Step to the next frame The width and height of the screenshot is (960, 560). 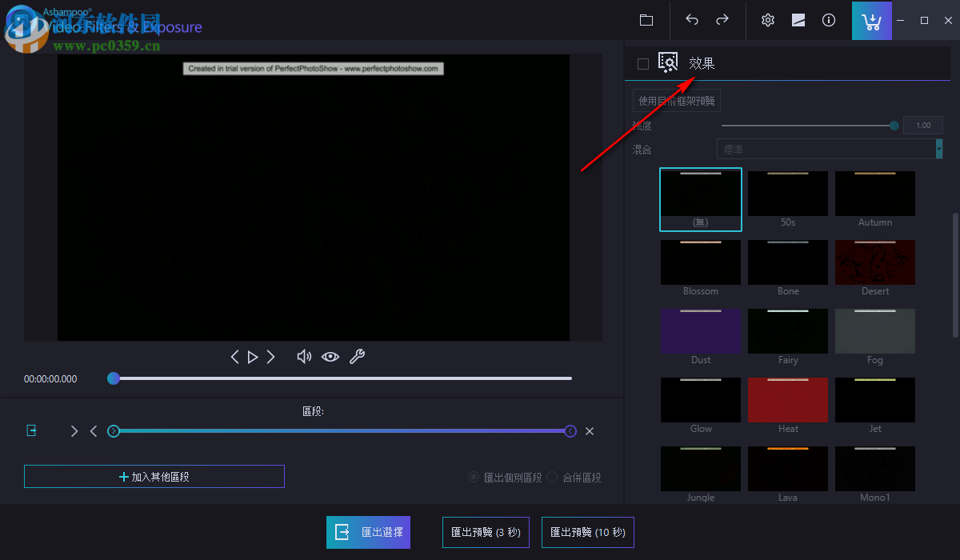point(270,356)
